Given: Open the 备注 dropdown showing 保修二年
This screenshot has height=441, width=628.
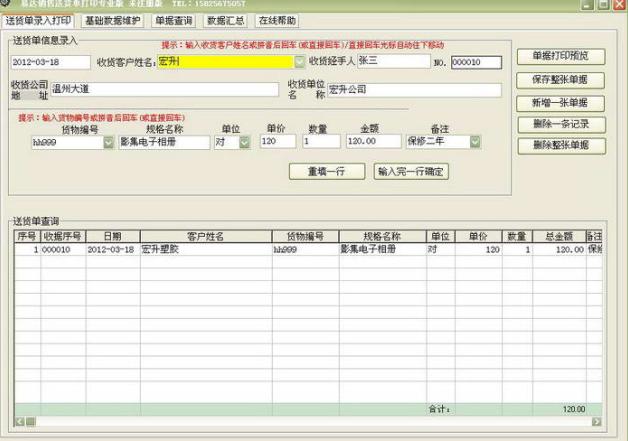Looking at the screenshot, I should (474, 142).
